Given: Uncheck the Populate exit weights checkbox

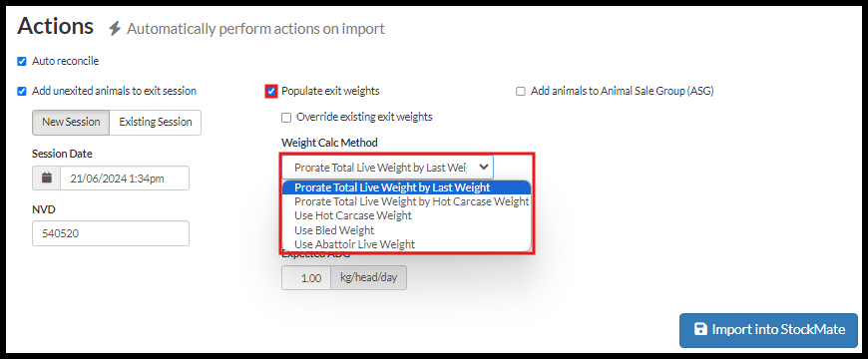Looking at the screenshot, I should coord(271,92).
